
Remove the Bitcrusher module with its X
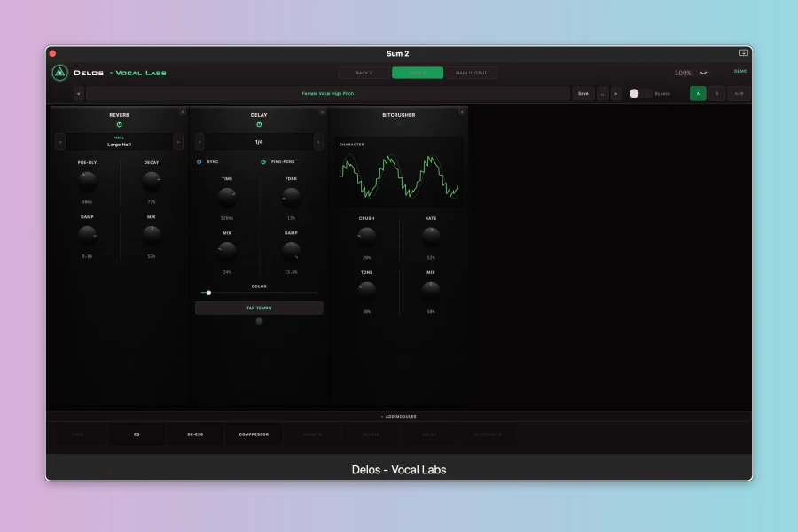(x=462, y=112)
